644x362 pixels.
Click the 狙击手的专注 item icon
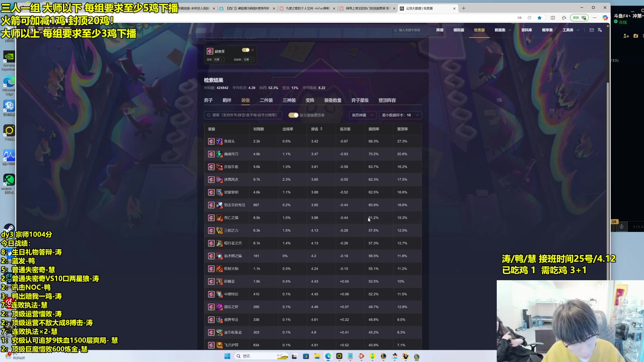coord(219,205)
